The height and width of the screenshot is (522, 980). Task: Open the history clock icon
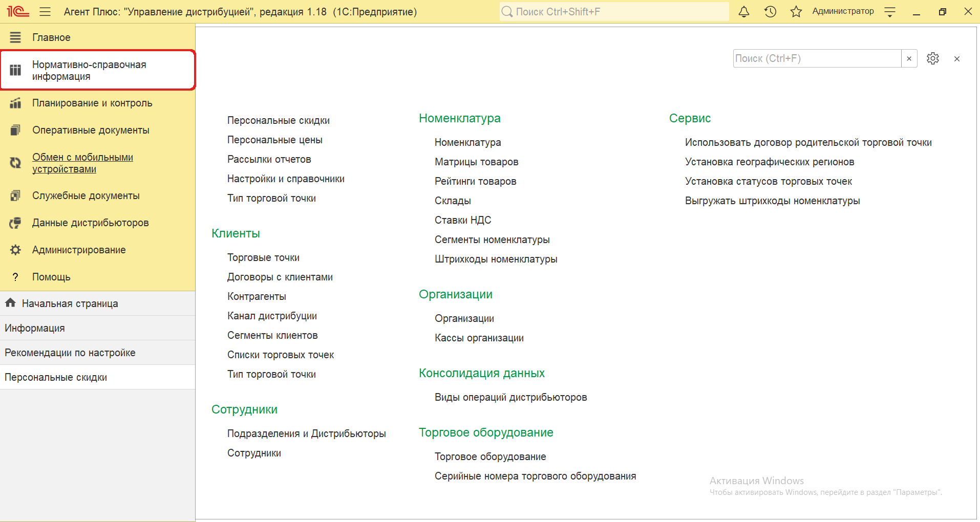[x=770, y=12]
